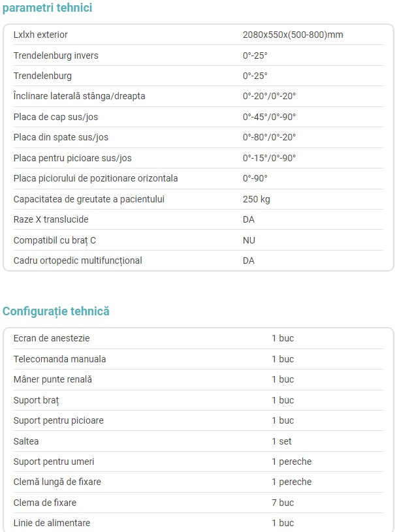Click the '7 buc' quantity for Clema de fixare
395x532 pixels.
282,503
